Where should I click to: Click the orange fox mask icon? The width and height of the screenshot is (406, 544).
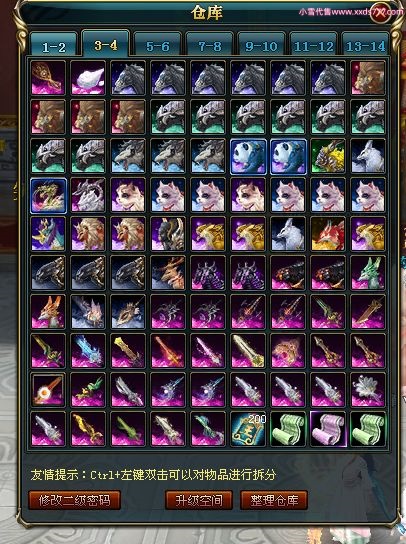click(x=48, y=312)
